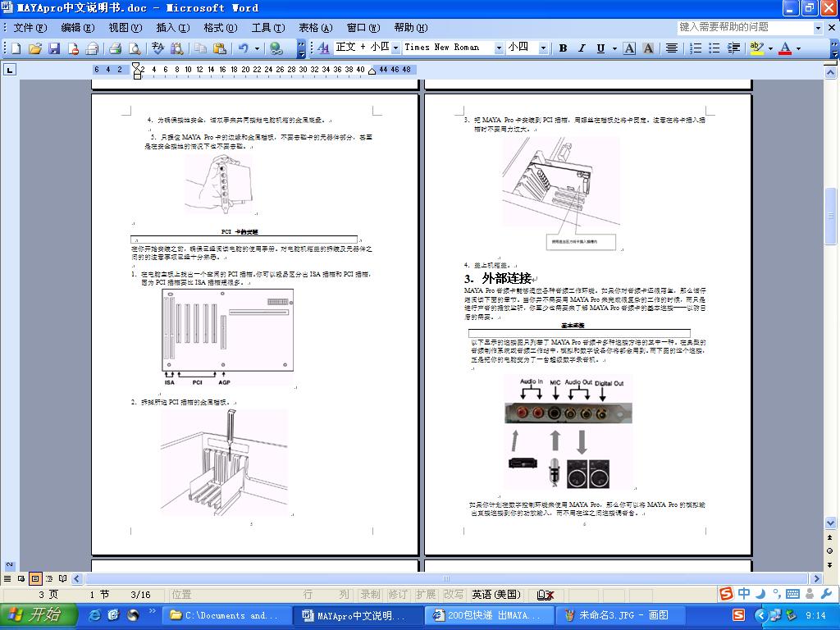Open the Research tool icon
The height and width of the screenshot is (630, 840).
click(x=177, y=48)
